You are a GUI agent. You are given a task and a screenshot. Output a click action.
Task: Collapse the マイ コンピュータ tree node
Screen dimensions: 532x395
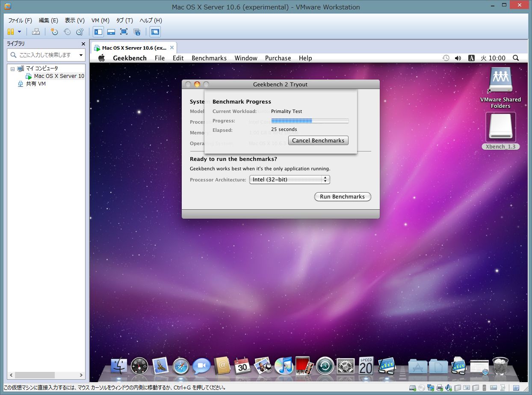point(13,68)
